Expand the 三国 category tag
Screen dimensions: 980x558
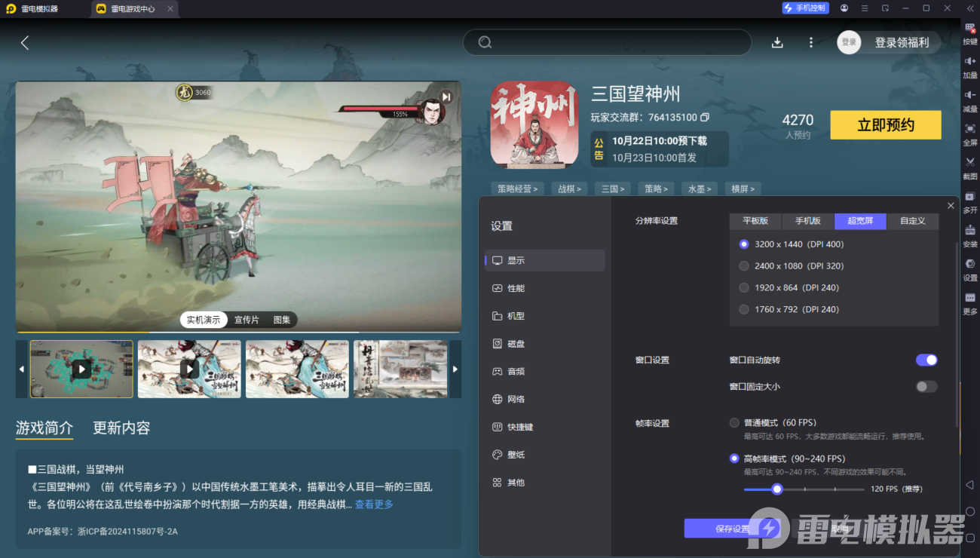(x=612, y=189)
